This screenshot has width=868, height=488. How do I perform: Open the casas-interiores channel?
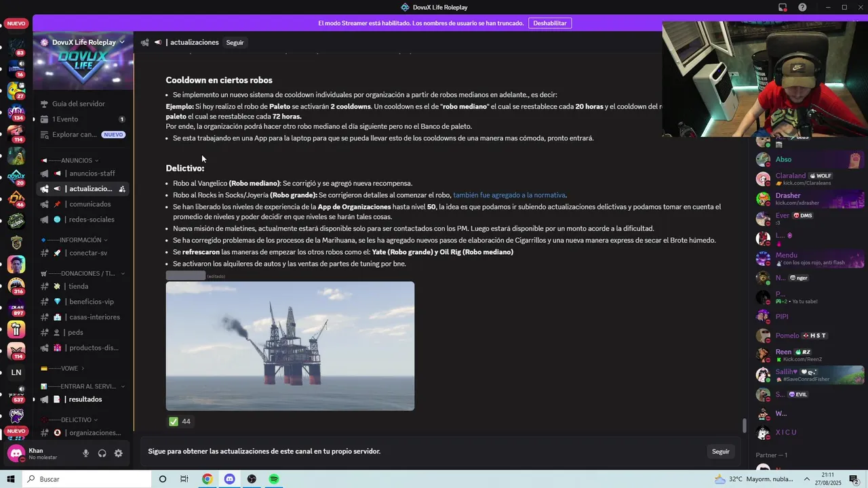pos(83,317)
